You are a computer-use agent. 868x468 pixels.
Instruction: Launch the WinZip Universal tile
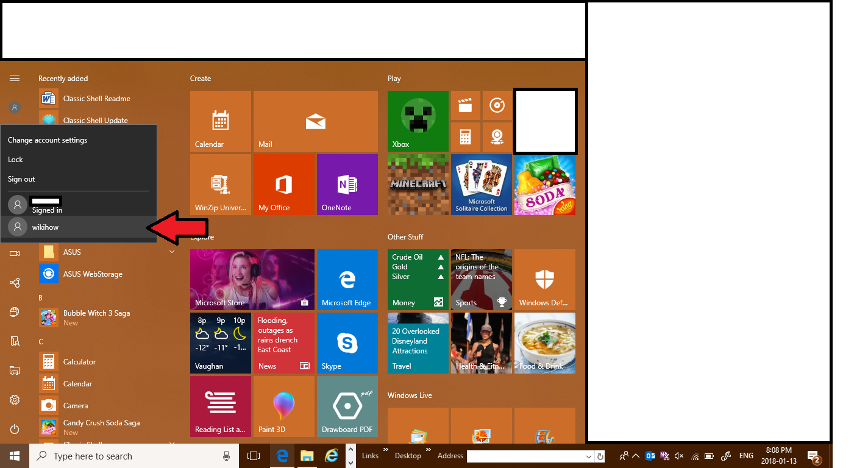coord(221,185)
